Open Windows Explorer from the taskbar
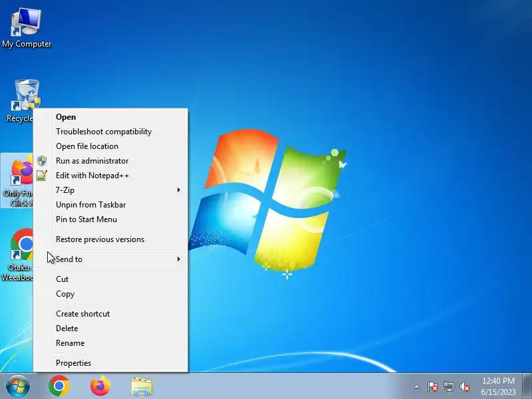The width and height of the screenshot is (532, 399). click(x=142, y=386)
